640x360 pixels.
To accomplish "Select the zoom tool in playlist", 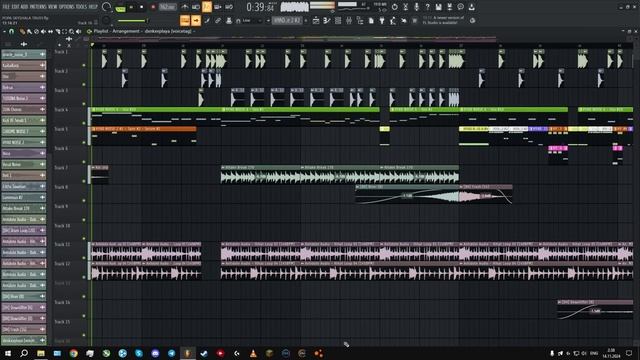I will tap(71, 31).
